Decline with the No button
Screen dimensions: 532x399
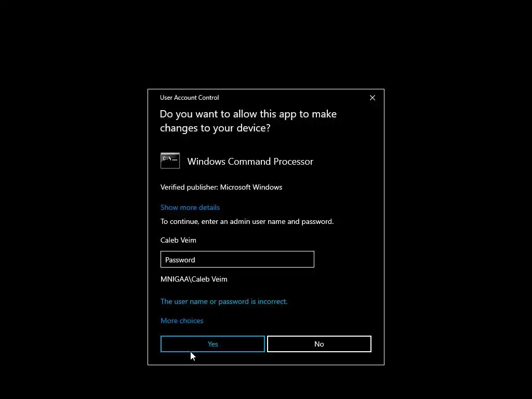pos(319,344)
